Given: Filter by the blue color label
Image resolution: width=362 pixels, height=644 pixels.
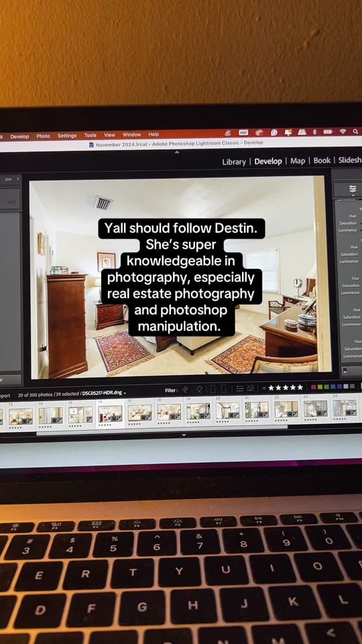Looking at the screenshot, I should 333,386.
